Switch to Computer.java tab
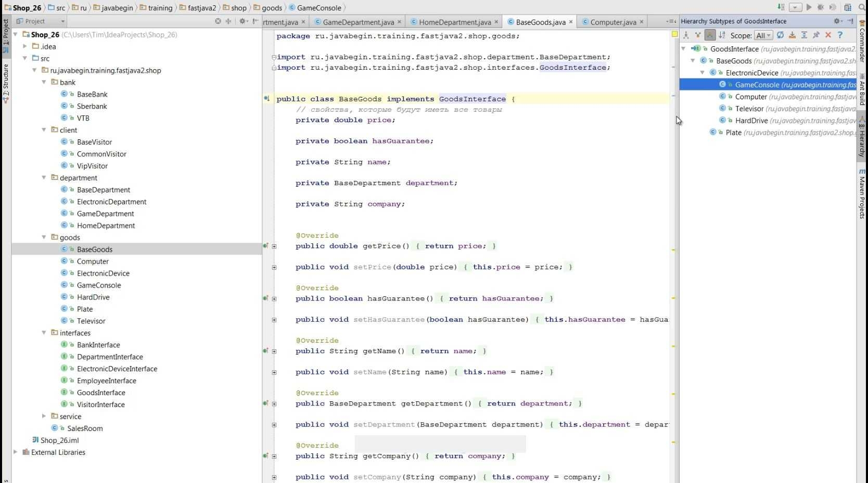868x483 pixels. click(613, 22)
